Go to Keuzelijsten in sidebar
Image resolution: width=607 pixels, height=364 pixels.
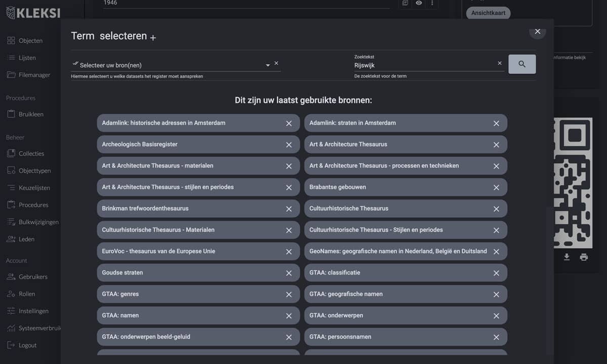34,188
